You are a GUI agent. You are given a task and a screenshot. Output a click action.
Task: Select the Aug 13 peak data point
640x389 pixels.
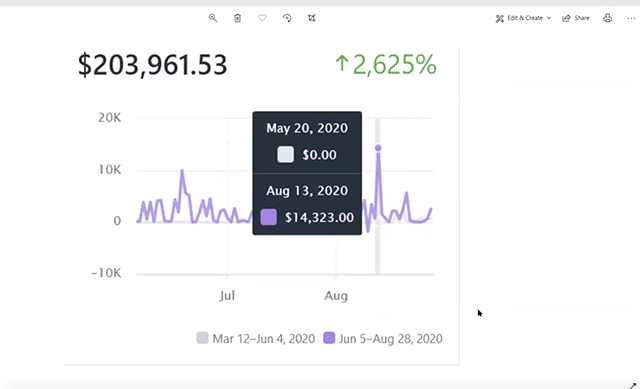(378, 148)
